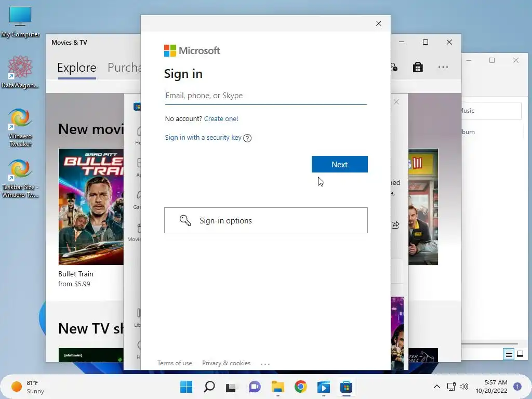The image size is (532, 399).
Task: Close the Microsoft Store inner window
Action: pyautogui.click(x=396, y=102)
